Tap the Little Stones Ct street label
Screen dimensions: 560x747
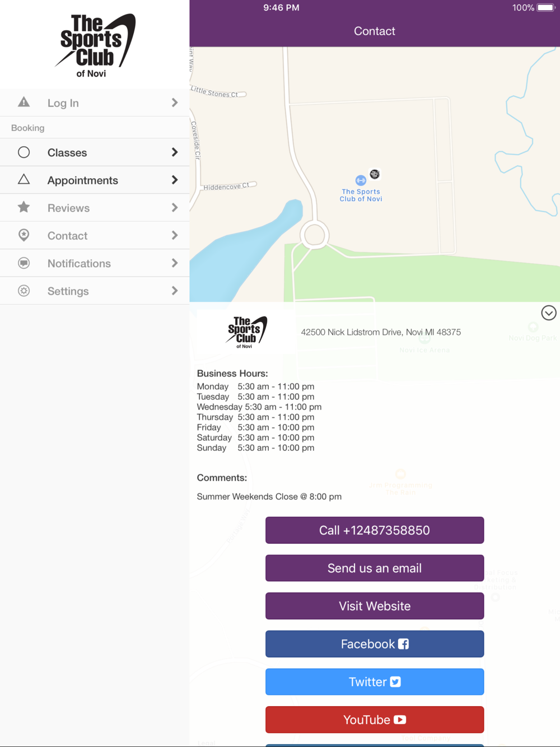coord(214,92)
